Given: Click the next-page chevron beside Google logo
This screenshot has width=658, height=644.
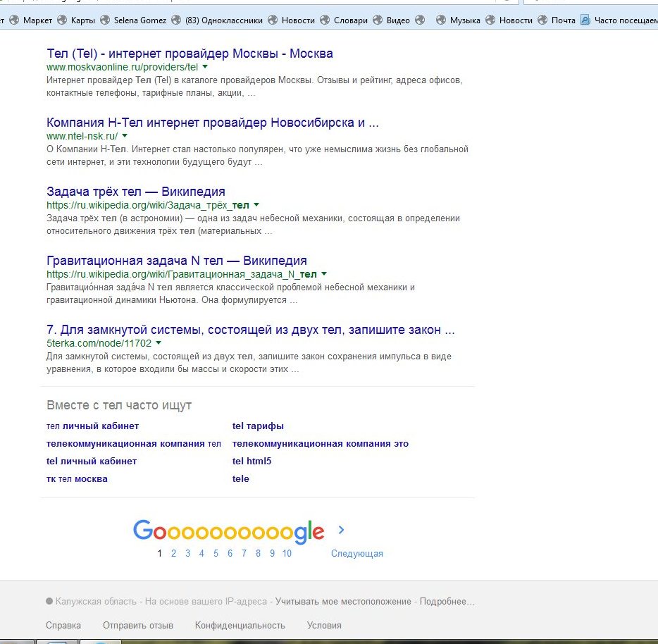Looking at the screenshot, I should [341, 530].
